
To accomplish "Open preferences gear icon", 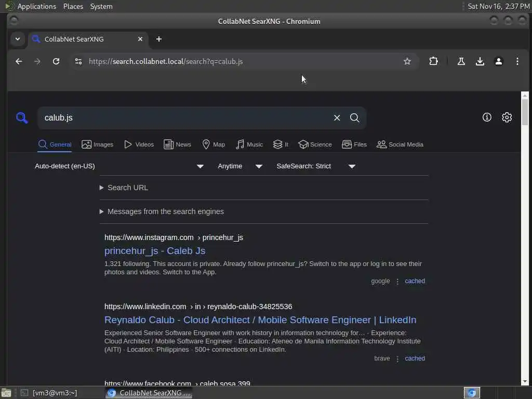I will tap(507, 117).
